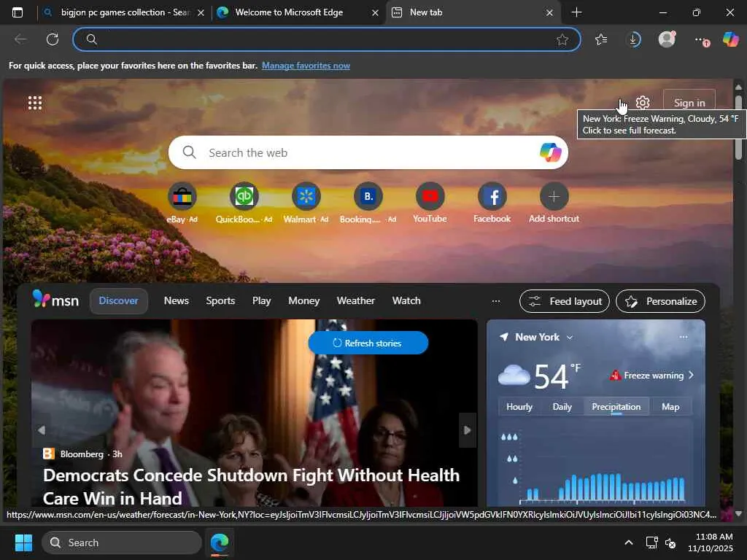
Task: Expand New York location dropdown
Action: tap(569, 337)
